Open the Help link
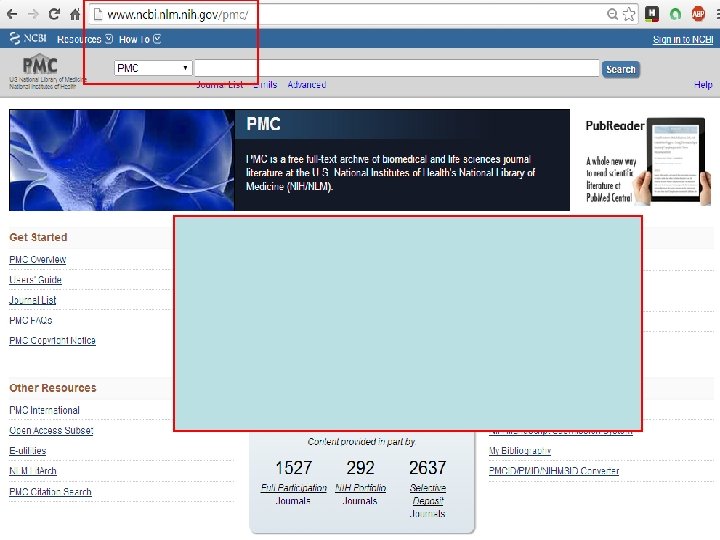This screenshot has height=540, width=720. click(703, 85)
